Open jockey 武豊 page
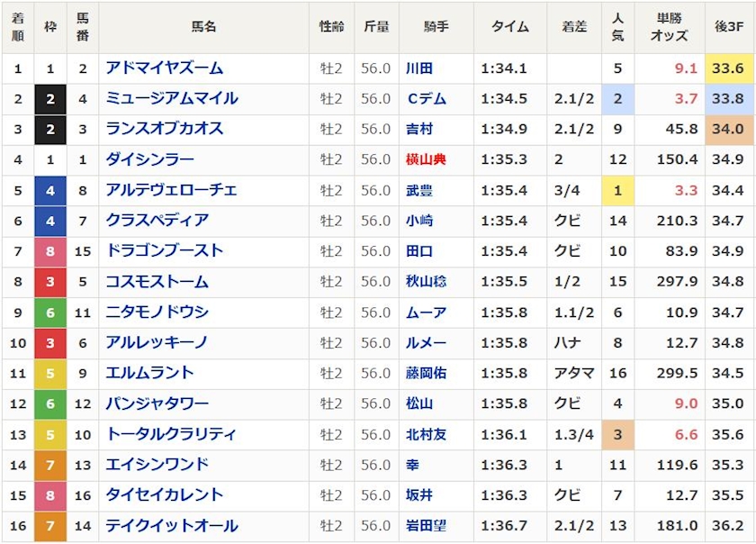 [x=419, y=190]
